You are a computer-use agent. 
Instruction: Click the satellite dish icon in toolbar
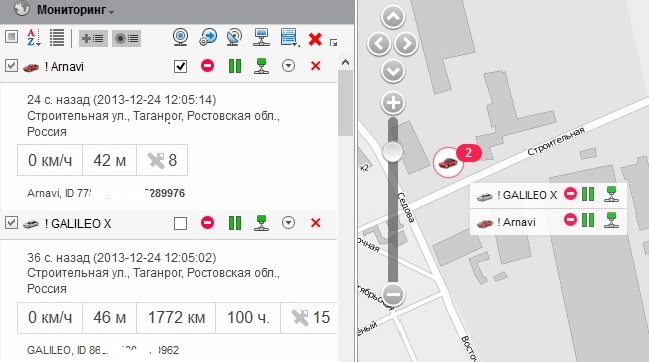(x=234, y=37)
